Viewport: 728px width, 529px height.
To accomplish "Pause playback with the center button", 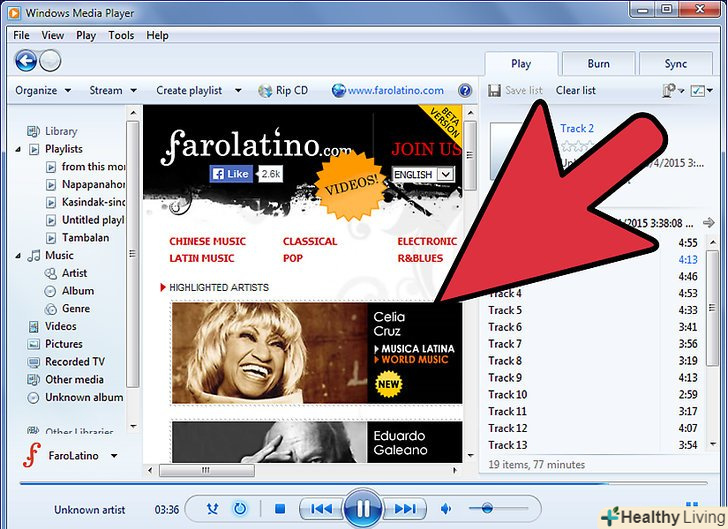I will coord(362,509).
